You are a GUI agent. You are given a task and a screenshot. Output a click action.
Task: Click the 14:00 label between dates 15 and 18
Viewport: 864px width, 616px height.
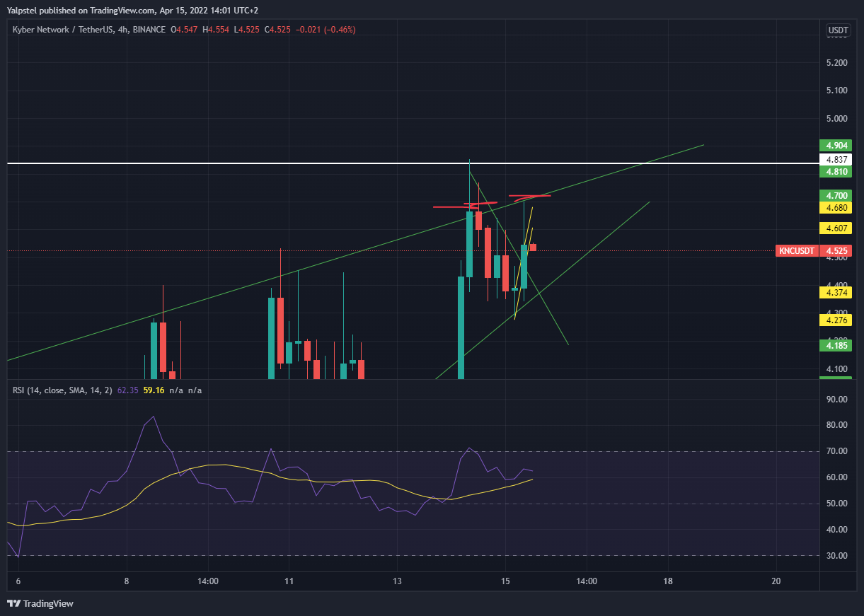coord(587,581)
